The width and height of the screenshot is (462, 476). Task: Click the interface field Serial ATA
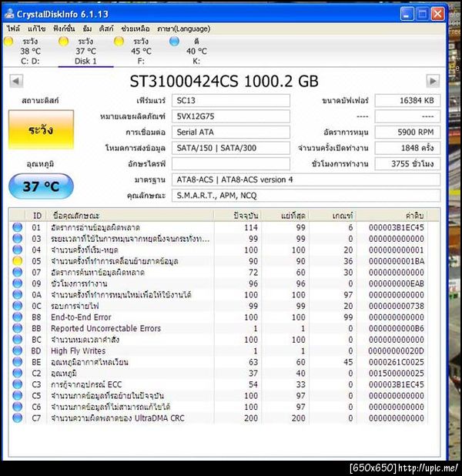231,132
